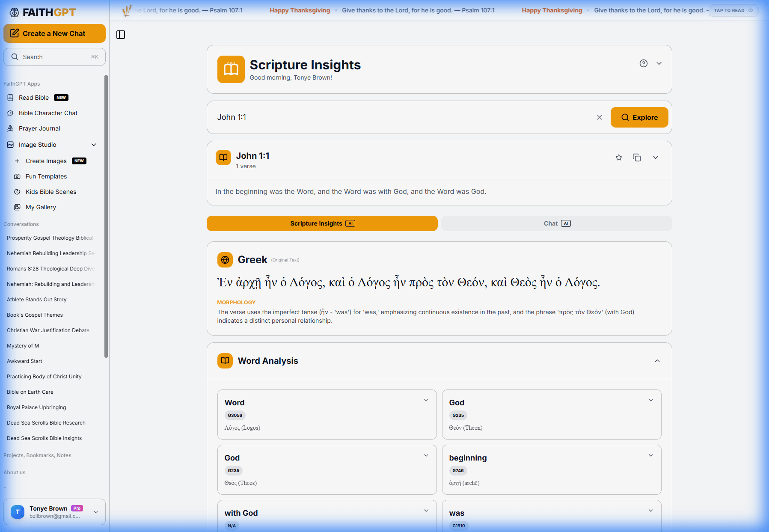Favorite John 1:1 with the star icon

coord(619,158)
